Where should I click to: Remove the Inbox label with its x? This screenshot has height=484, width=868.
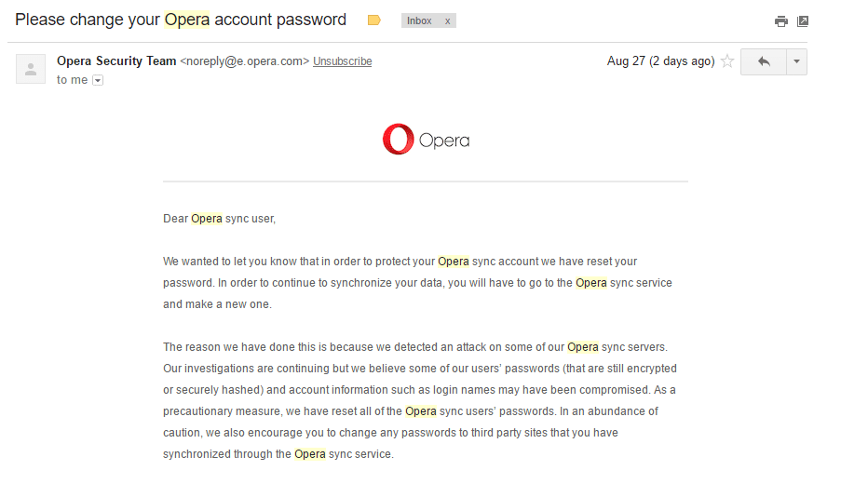click(447, 21)
